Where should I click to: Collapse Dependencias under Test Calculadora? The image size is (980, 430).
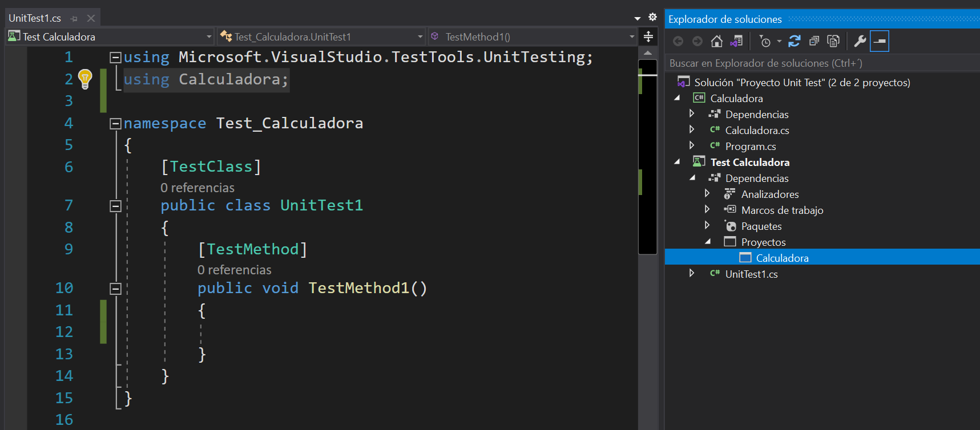coord(692,178)
